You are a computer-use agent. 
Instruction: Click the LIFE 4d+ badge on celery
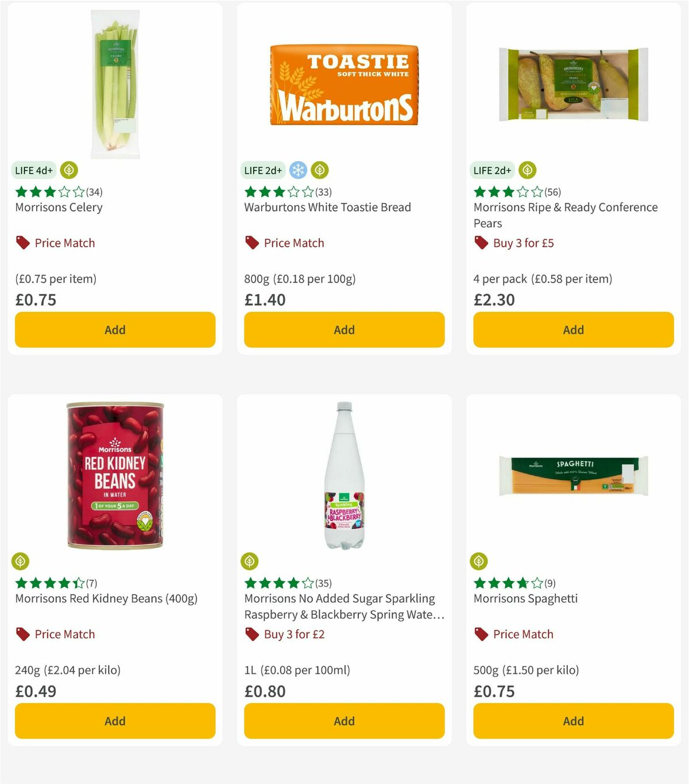click(x=33, y=170)
